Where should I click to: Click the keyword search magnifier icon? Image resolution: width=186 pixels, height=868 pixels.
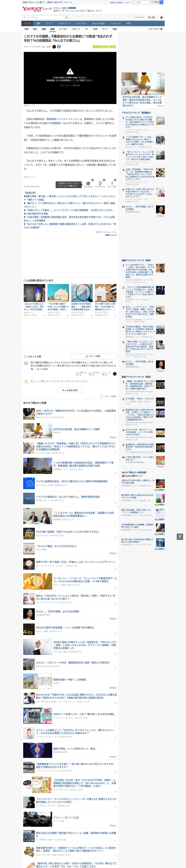coord(66,18)
